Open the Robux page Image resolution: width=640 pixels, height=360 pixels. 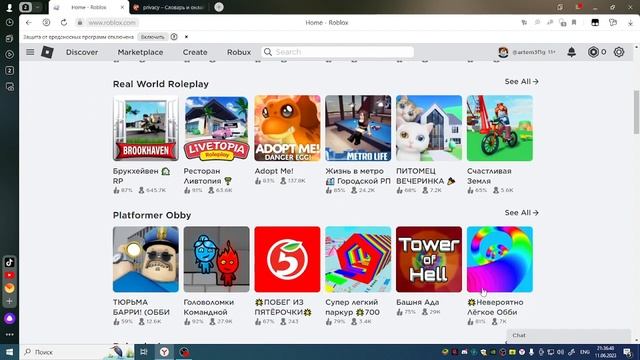[x=239, y=52]
